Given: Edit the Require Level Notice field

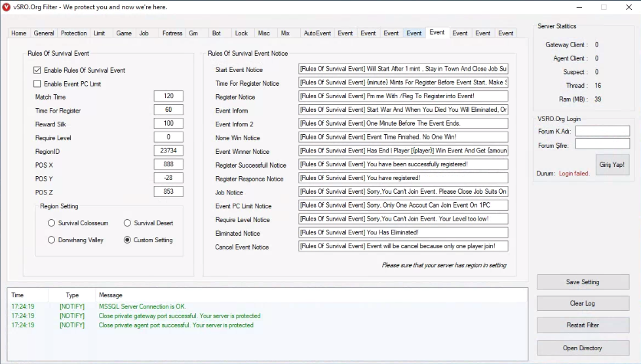Looking at the screenshot, I should 403,219.
